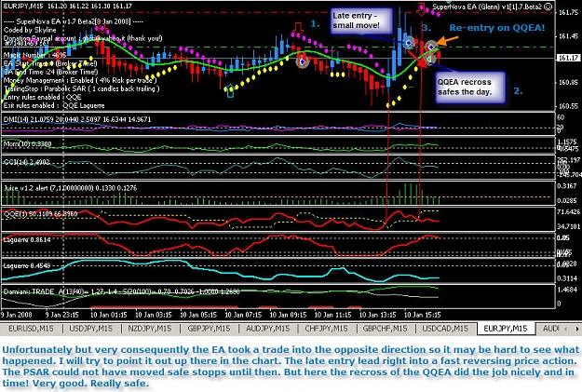Select the Damiani: TRADE indicator label

point(121,291)
